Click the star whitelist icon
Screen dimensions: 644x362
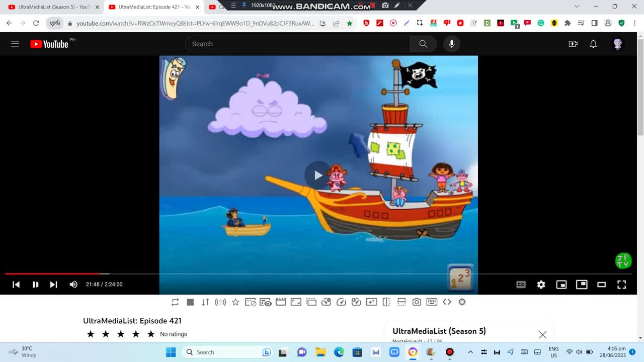tap(235, 302)
